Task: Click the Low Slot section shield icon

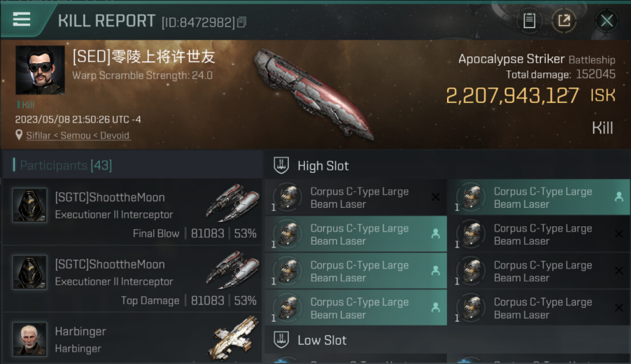Action: (281, 340)
